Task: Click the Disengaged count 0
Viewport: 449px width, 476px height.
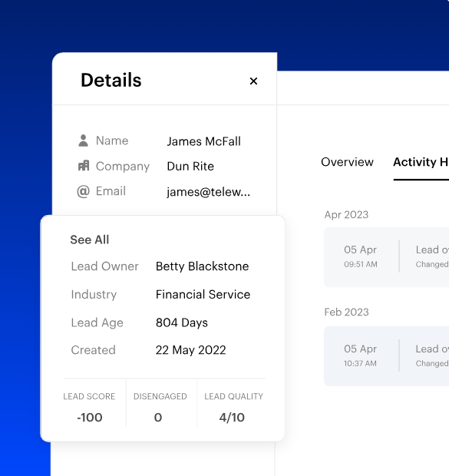Action: [158, 418]
